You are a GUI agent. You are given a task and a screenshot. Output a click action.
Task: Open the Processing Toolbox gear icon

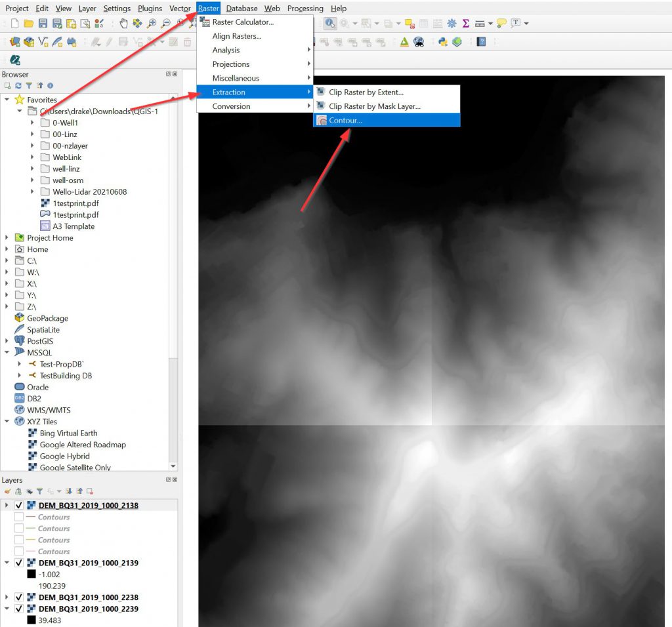tap(451, 24)
